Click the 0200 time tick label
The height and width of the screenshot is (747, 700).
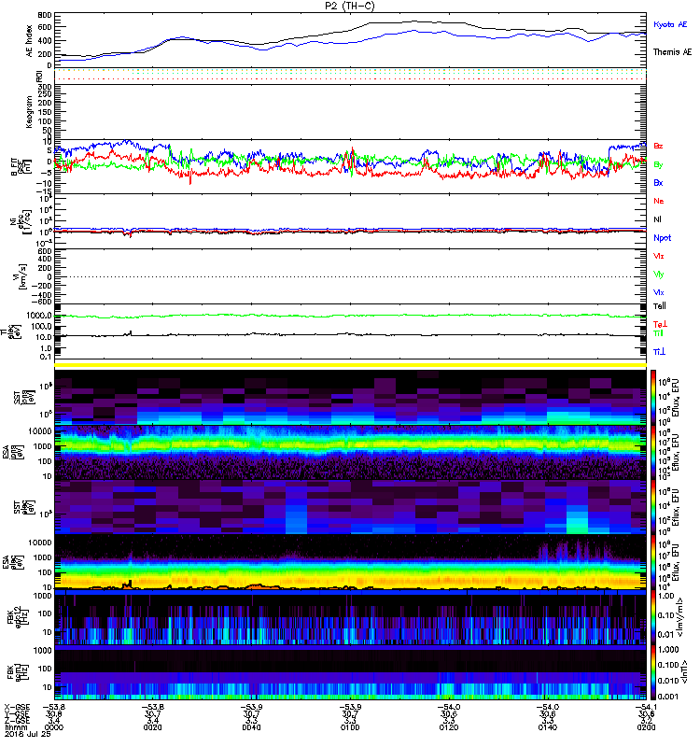[x=646, y=727]
